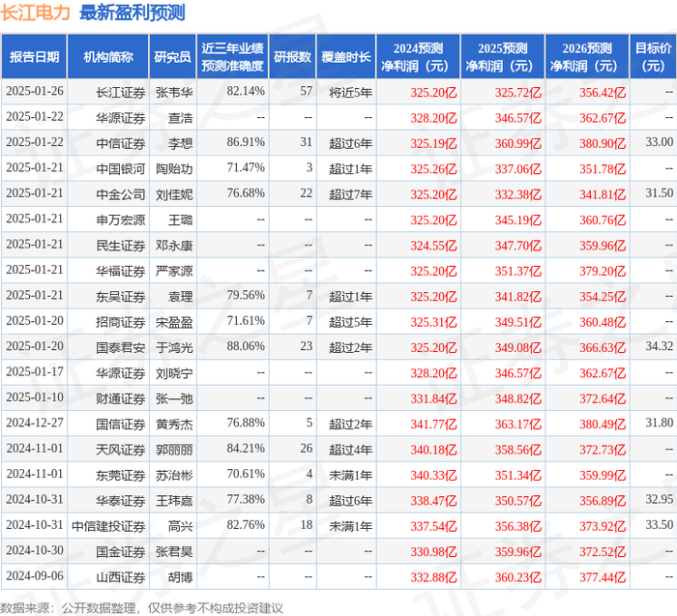Click researcher 陶贻功
The height and width of the screenshot is (616, 677).
point(174,168)
